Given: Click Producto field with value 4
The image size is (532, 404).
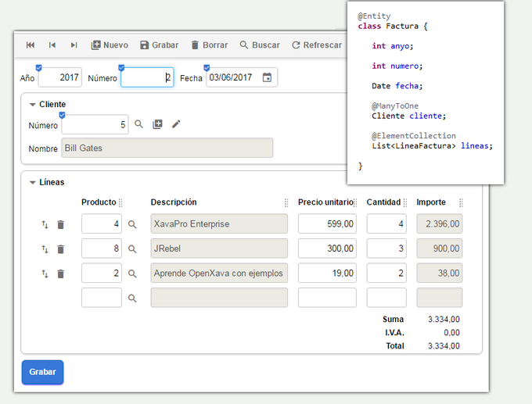Looking at the screenshot, I should click(x=102, y=223).
